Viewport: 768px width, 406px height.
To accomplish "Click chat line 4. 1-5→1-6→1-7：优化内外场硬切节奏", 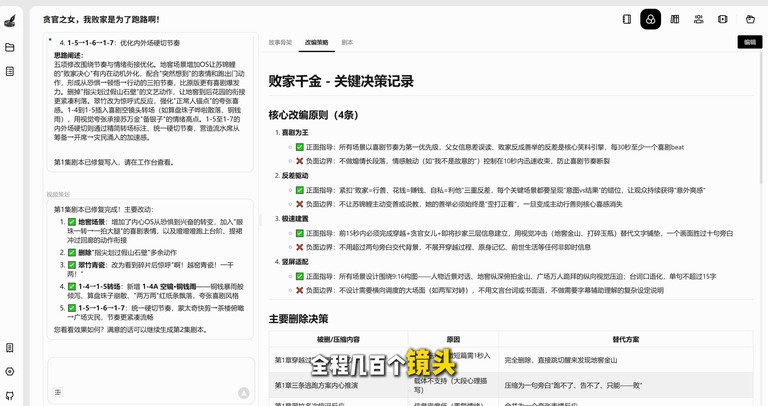I will tap(120, 43).
